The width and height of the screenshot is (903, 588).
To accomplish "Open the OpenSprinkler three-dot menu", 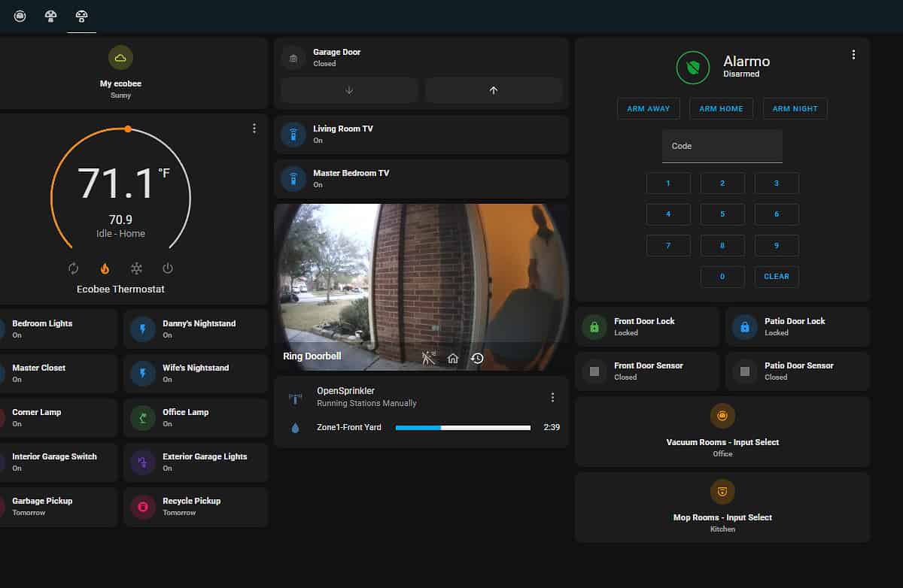I will point(553,397).
